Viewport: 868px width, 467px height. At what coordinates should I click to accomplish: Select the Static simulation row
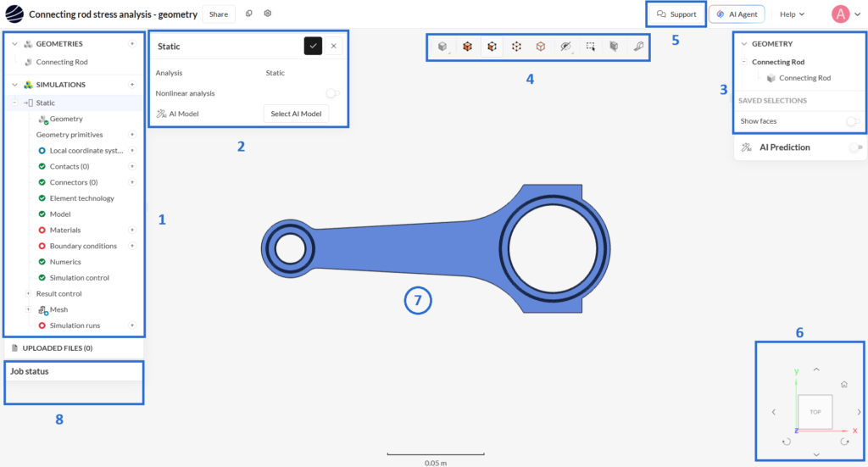(x=74, y=103)
